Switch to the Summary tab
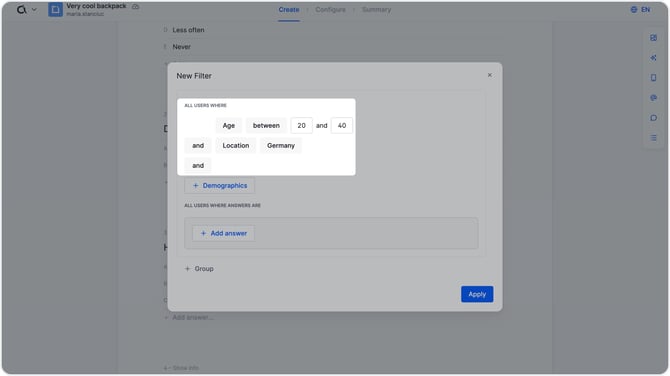The height and width of the screenshot is (376, 670). [x=376, y=9]
